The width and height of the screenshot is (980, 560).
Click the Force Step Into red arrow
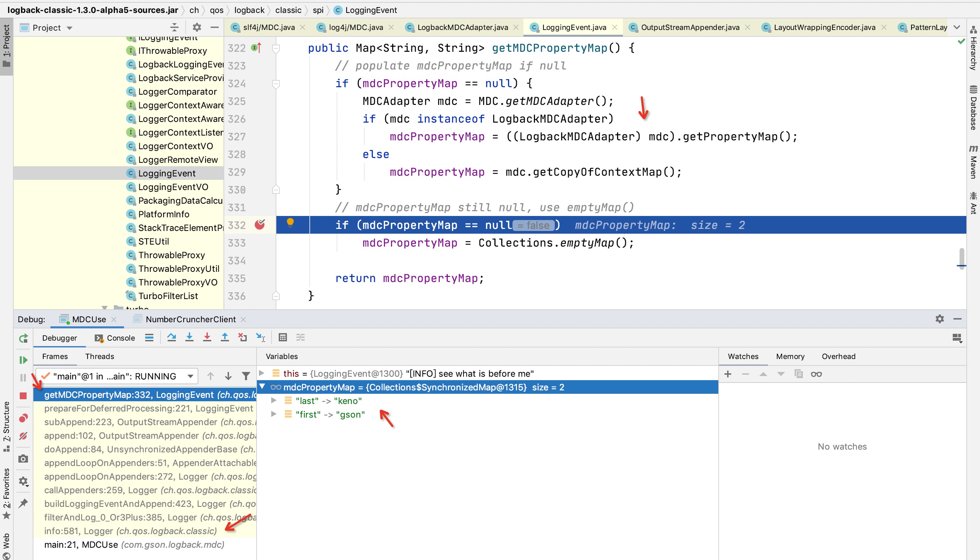coord(207,337)
